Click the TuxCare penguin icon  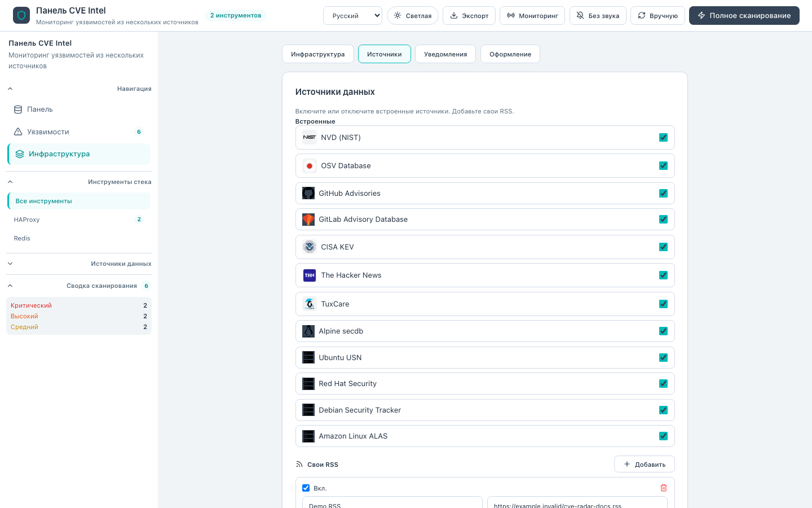coord(310,304)
